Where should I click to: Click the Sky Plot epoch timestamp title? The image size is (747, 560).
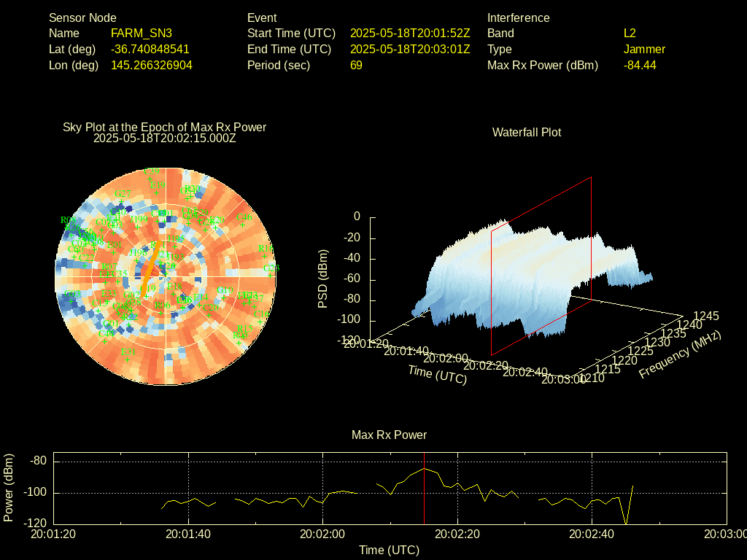[165, 138]
